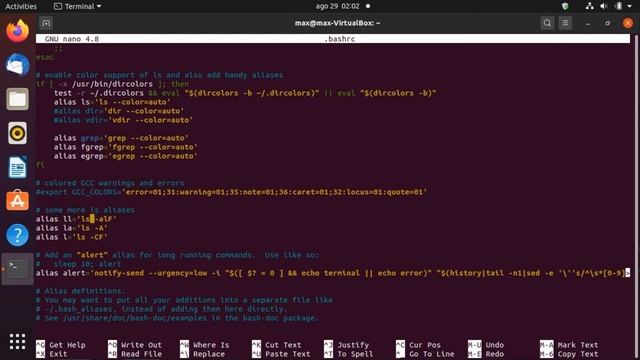Click the alias ls='ls --color=auto' line

pos(112,102)
